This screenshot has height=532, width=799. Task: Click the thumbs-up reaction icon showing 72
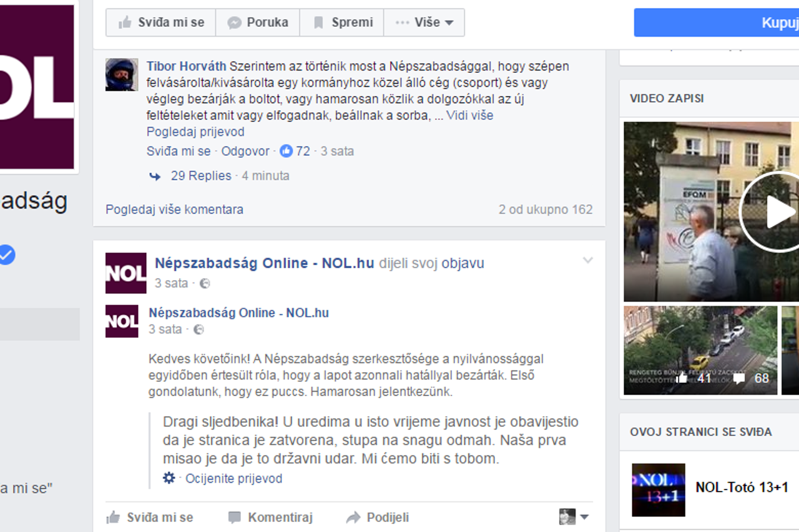pos(286,151)
